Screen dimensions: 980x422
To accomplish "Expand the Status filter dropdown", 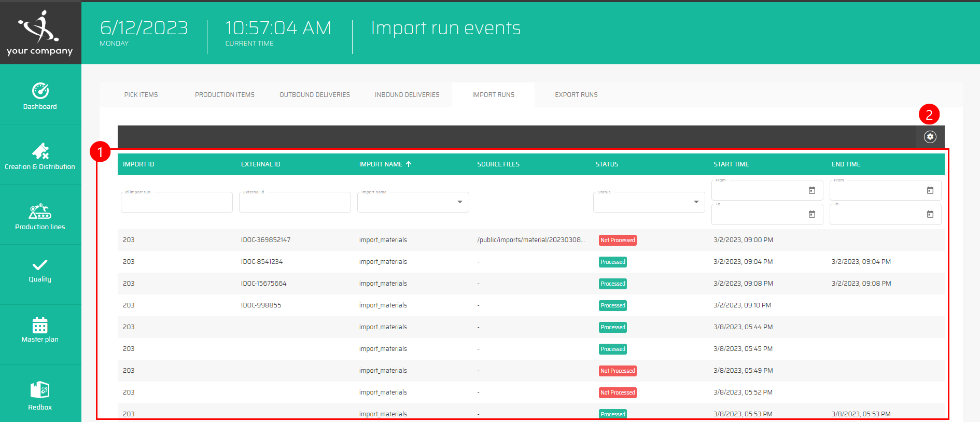I will coord(696,202).
